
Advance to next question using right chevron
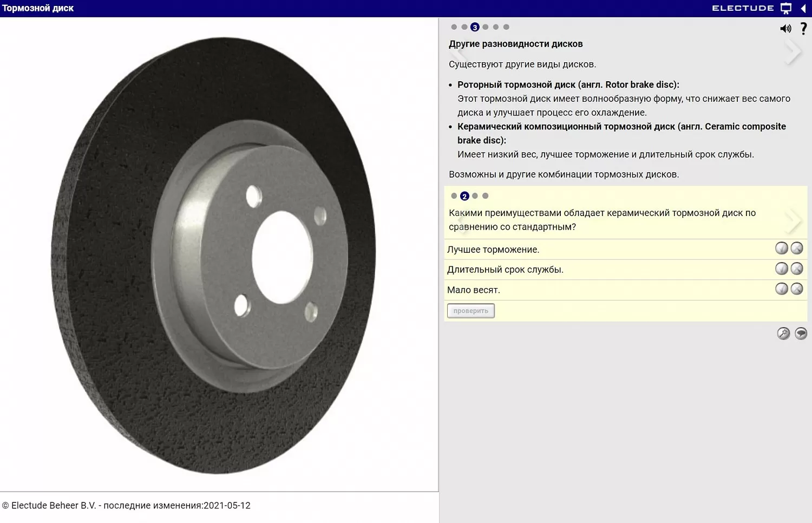tap(793, 220)
